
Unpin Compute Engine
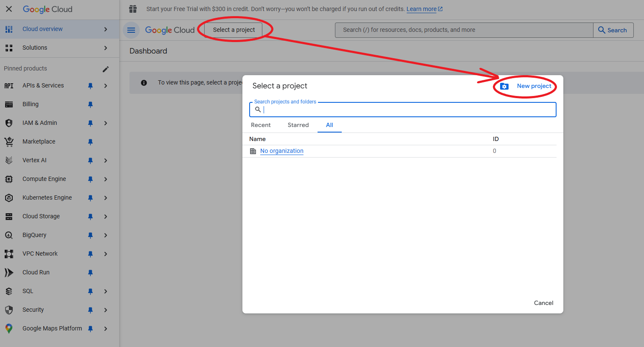[90, 179]
